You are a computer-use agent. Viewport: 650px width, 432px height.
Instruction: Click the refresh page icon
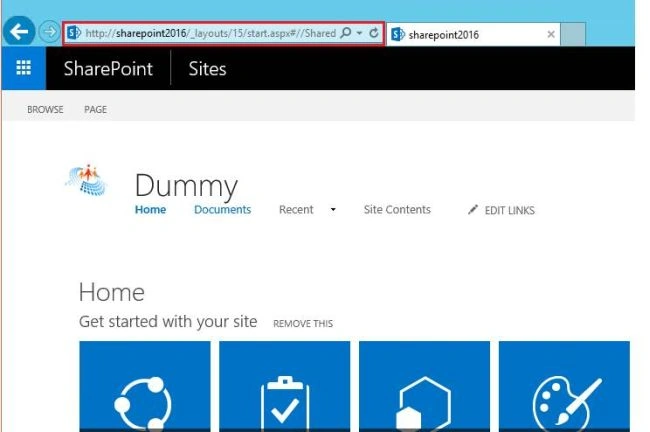(x=374, y=32)
